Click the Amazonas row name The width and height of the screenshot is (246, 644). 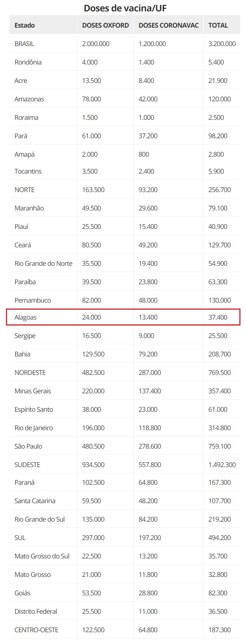tap(29, 99)
